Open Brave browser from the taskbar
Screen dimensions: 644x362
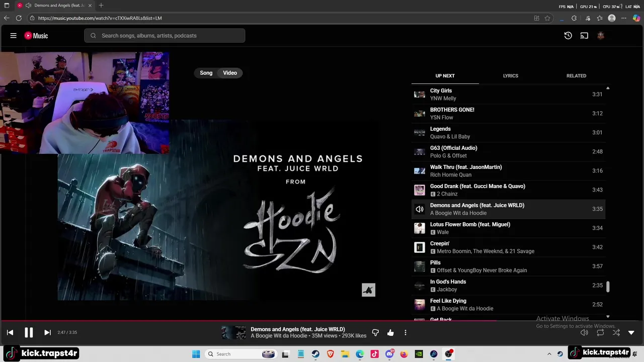click(330, 354)
